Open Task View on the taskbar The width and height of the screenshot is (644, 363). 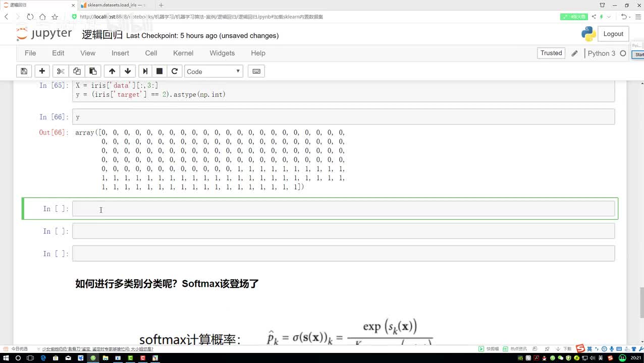click(30, 358)
